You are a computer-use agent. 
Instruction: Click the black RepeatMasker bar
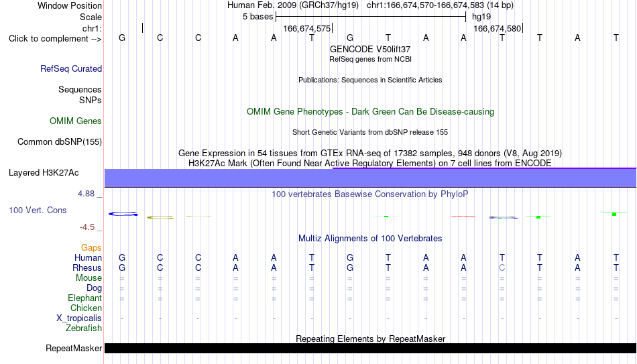click(x=370, y=348)
